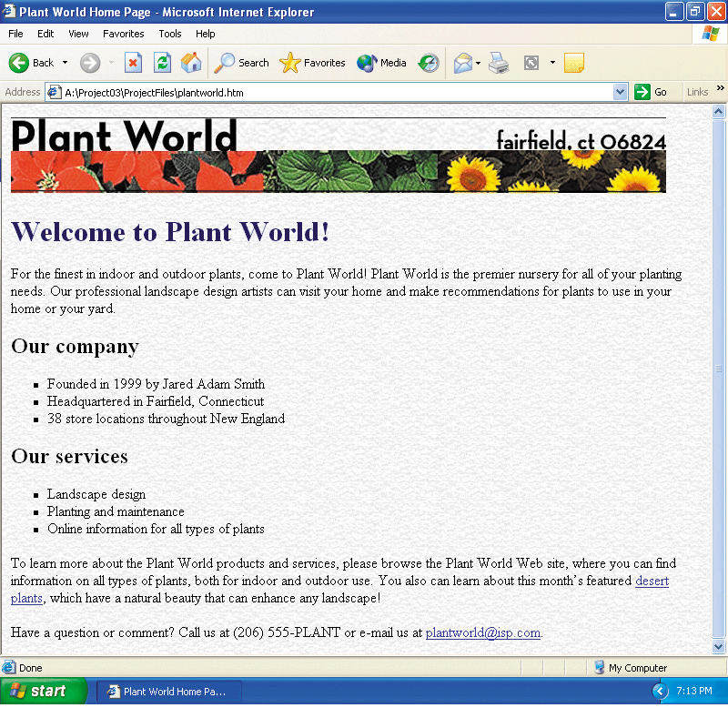Follow the desert plants link
This screenshot has height=728, width=728.
pyautogui.click(x=652, y=581)
